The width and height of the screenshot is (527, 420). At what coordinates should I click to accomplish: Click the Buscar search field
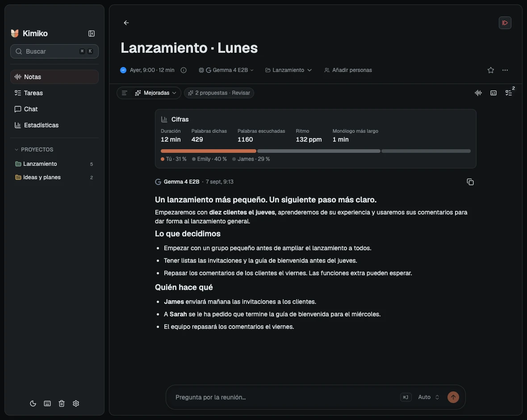pos(54,51)
